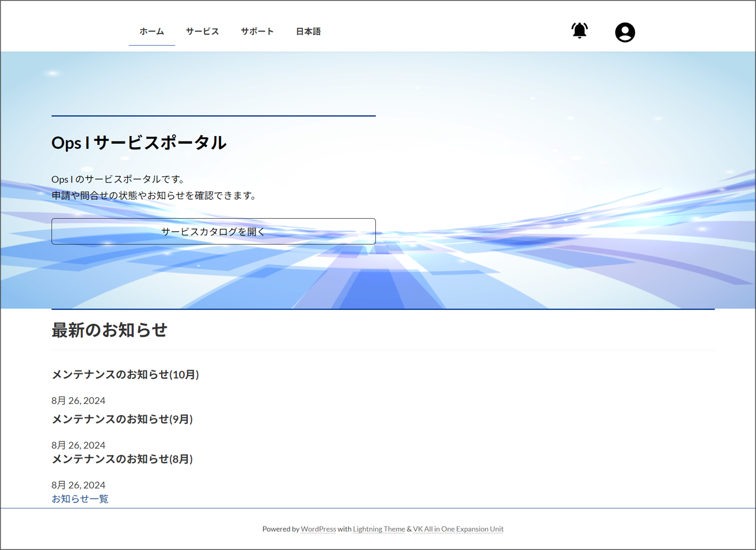Click the Powered by footer text
The width and height of the screenshot is (756, 550).
pos(281,529)
